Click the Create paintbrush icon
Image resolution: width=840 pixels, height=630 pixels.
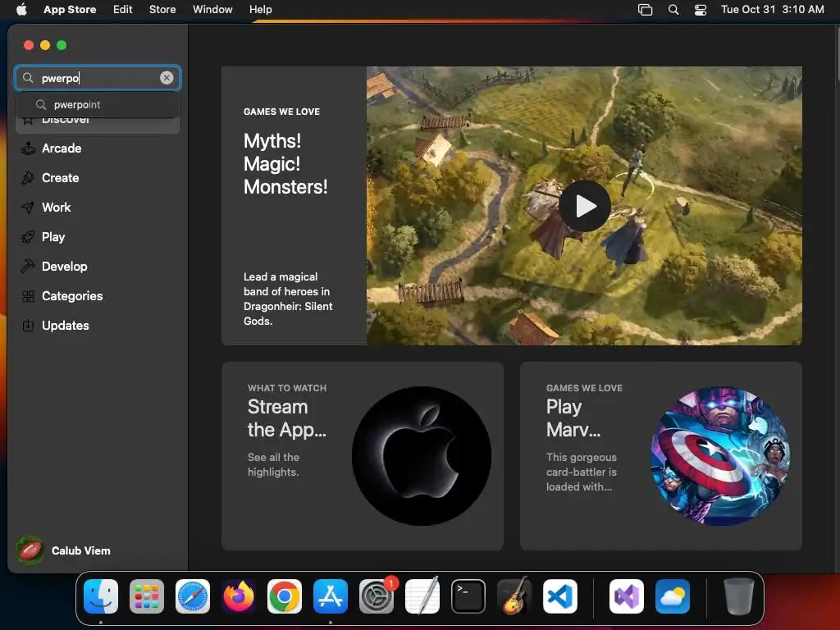28,178
